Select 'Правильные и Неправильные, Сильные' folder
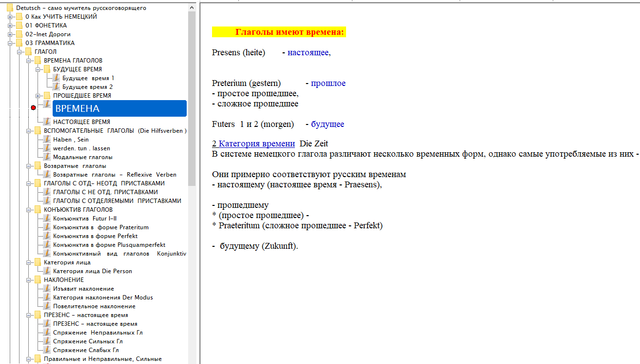The height and width of the screenshot is (364, 640). pyautogui.click(x=102, y=359)
